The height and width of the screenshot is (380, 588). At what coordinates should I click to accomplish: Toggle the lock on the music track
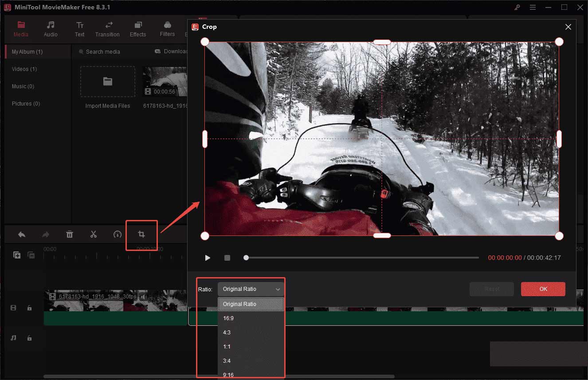coord(29,338)
